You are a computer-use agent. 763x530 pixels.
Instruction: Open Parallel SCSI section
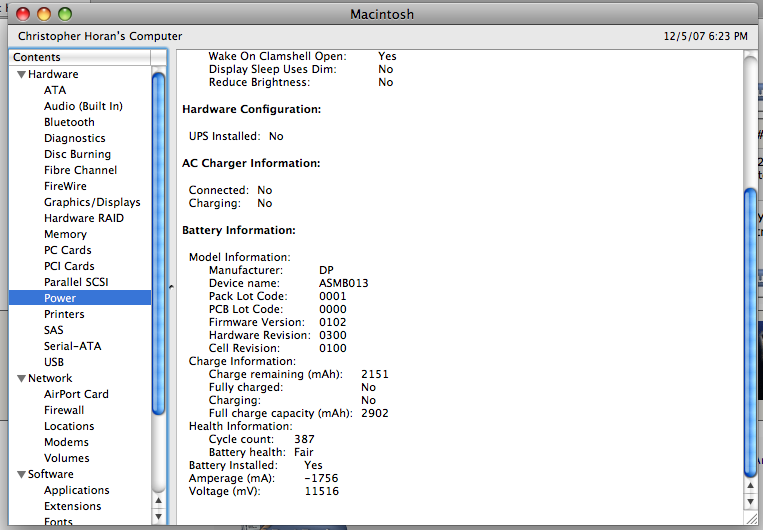coord(76,282)
